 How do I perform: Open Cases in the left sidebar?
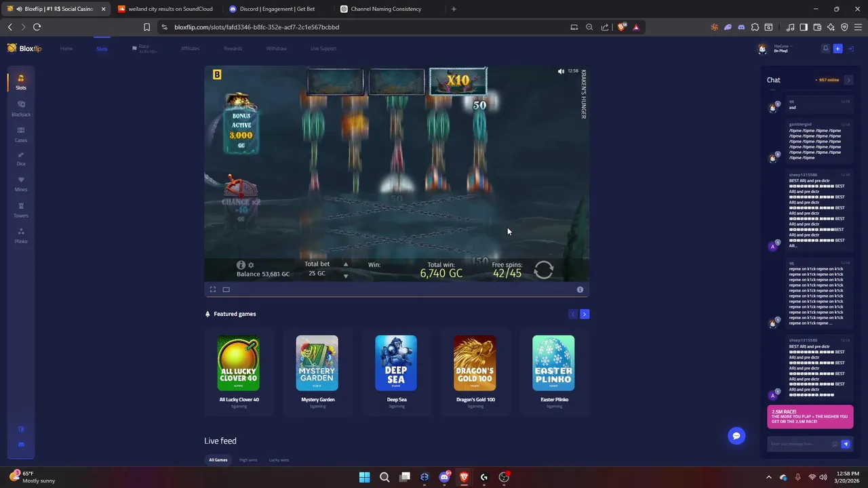(21, 134)
